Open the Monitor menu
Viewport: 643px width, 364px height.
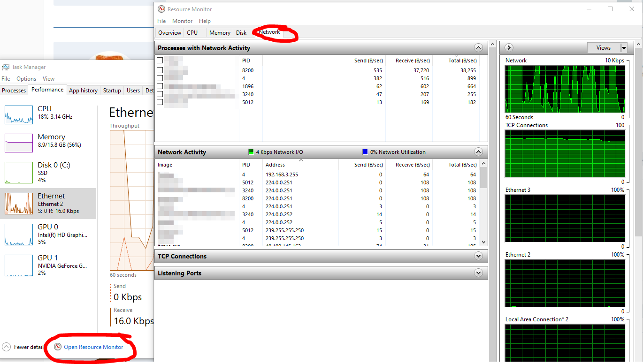tap(182, 21)
